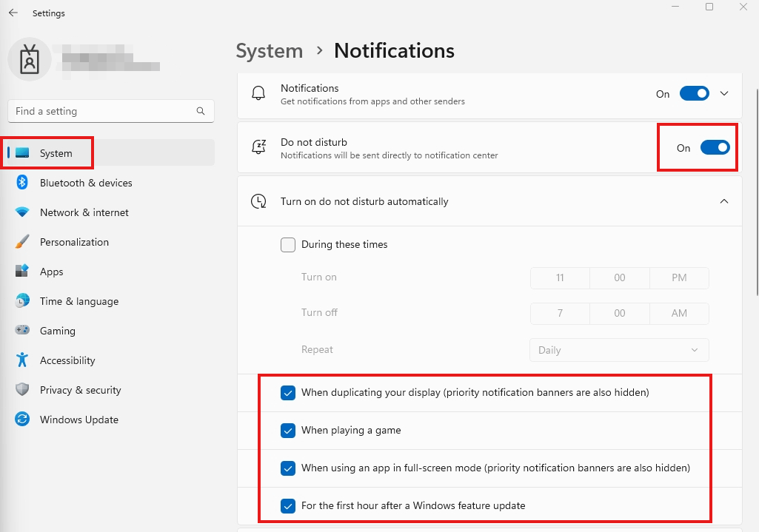Click the Bluetooth icon in sidebar
Image resolution: width=759 pixels, height=532 pixels.
(x=22, y=182)
